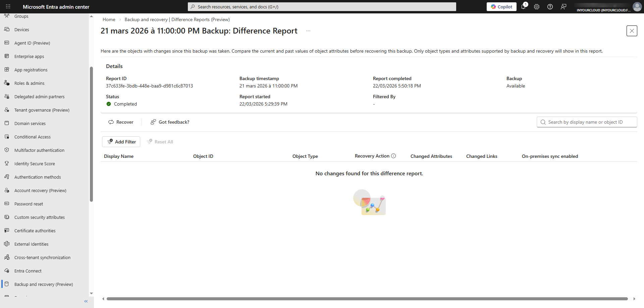The width and height of the screenshot is (644, 308).
Task: Collapse the left navigation sidebar
Action: pos(86,301)
